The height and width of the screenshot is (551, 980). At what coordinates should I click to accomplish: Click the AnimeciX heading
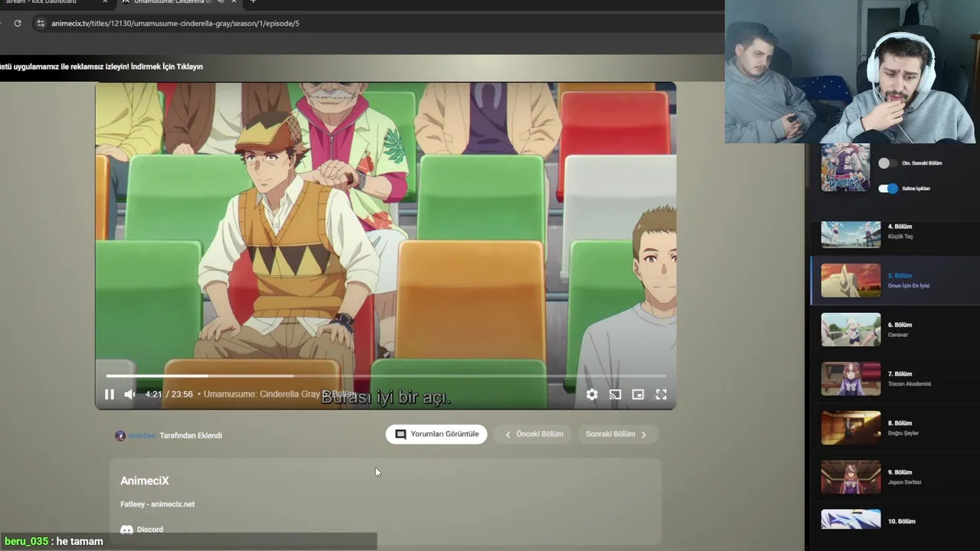click(x=145, y=481)
